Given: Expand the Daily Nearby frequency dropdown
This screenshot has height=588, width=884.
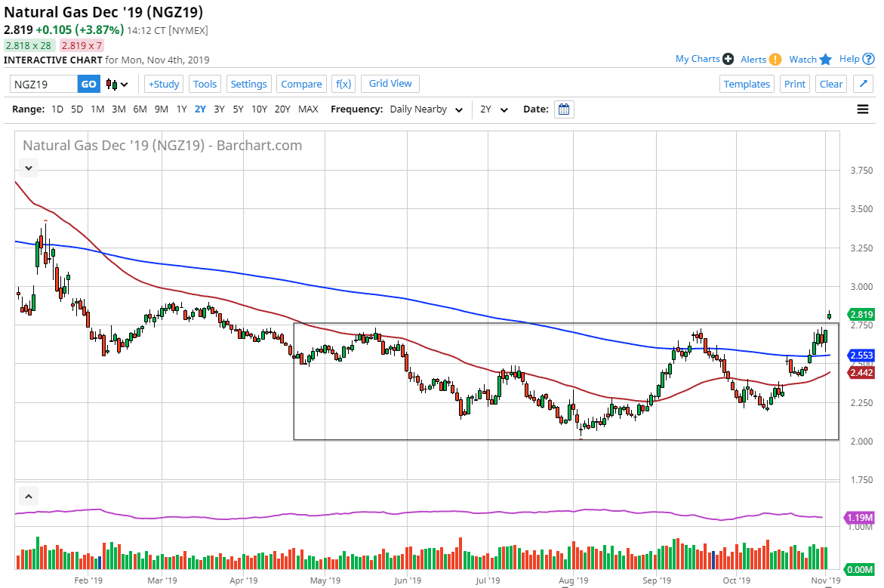Looking at the screenshot, I should point(426,109).
